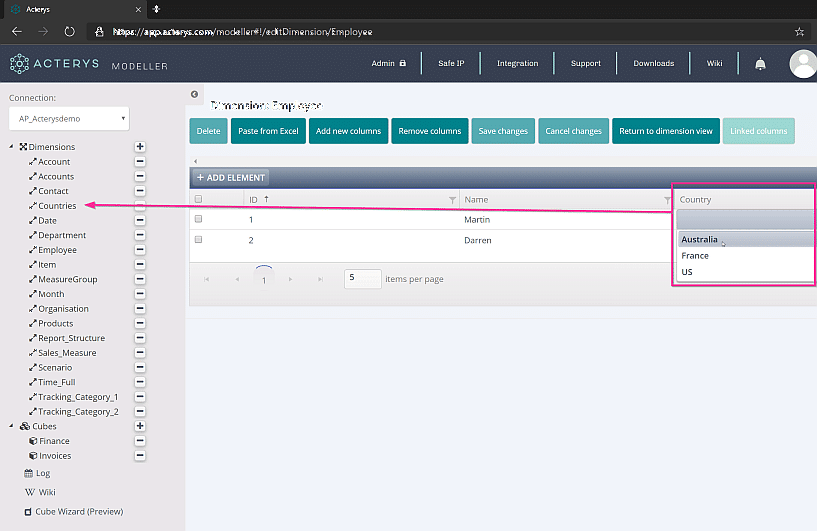Click the minus icon next to Time_Full
The width and height of the screenshot is (817, 531).
pyautogui.click(x=140, y=382)
